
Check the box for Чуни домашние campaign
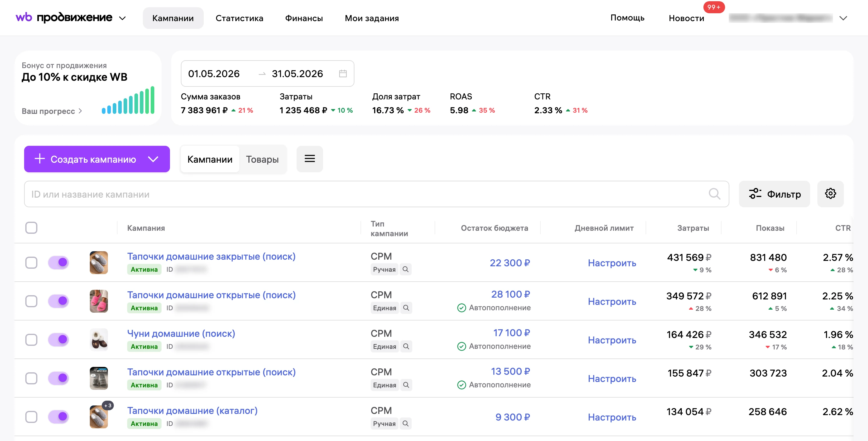pos(31,339)
